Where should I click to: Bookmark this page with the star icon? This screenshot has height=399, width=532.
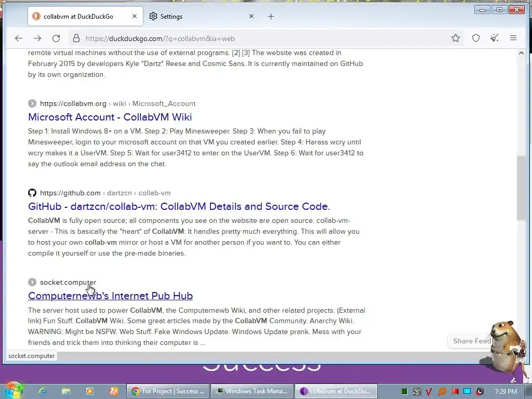pos(455,38)
